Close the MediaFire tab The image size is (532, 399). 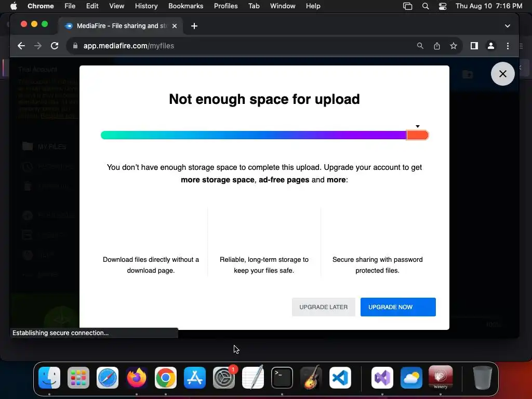point(175,26)
